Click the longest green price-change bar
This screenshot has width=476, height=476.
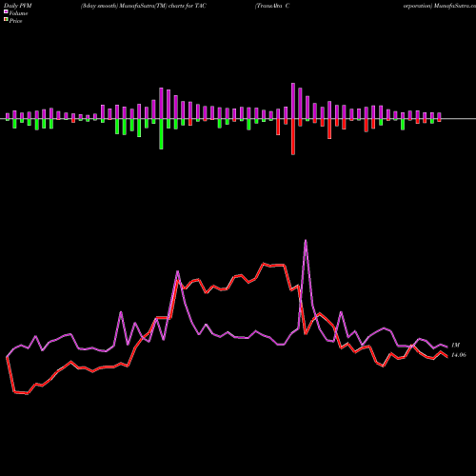point(161,134)
